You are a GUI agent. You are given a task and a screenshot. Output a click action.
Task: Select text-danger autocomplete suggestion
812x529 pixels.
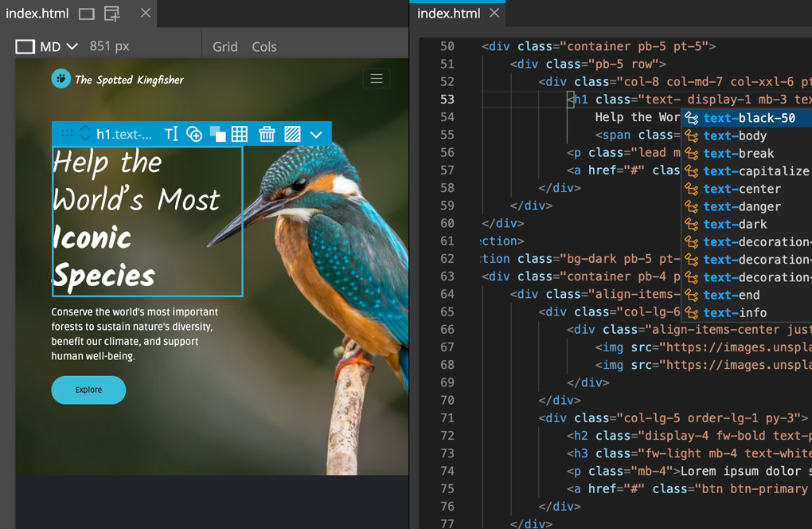click(746, 206)
